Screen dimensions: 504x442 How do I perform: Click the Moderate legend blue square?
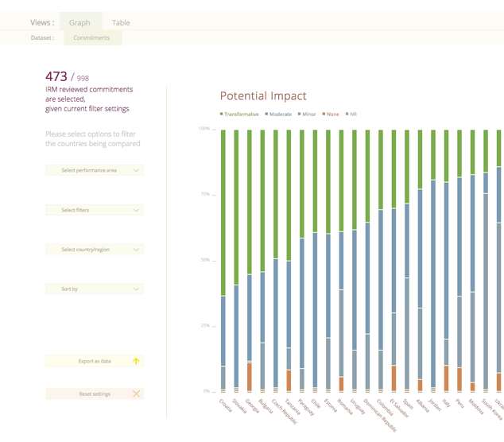(266, 114)
